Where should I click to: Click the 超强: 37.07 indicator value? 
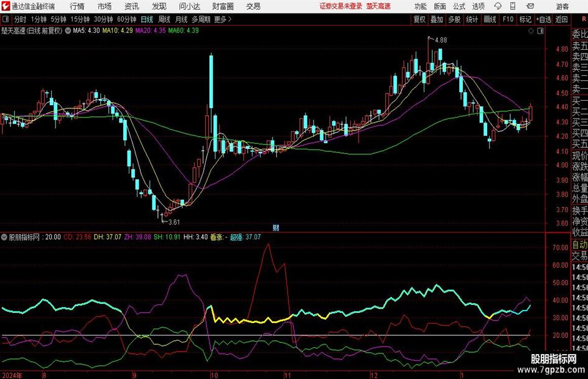[x=245, y=237]
